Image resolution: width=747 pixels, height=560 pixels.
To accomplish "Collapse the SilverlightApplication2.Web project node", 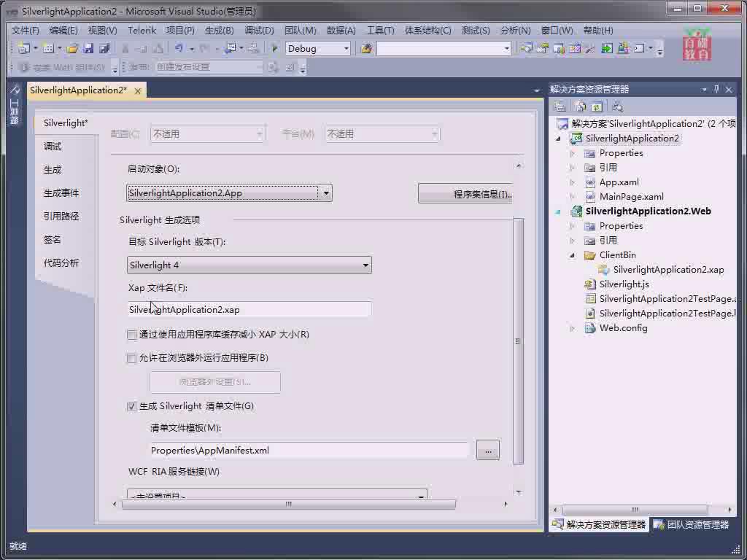I will pos(558,211).
